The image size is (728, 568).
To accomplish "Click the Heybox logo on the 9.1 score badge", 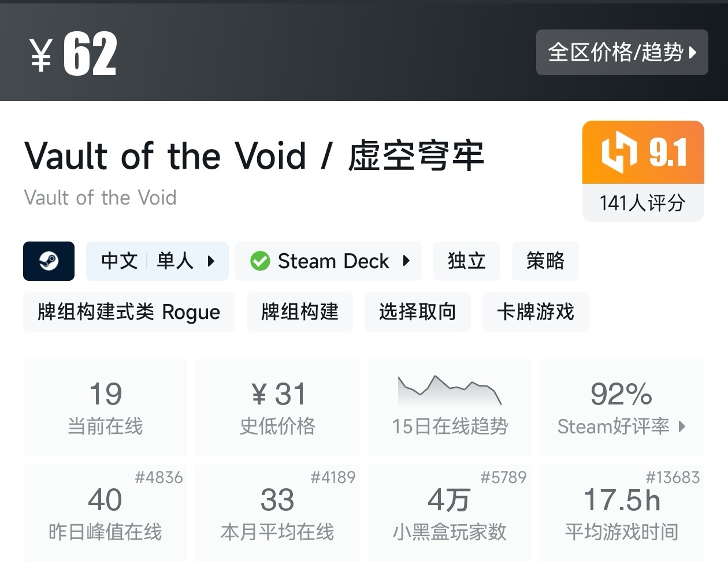I will (x=619, y=153).
